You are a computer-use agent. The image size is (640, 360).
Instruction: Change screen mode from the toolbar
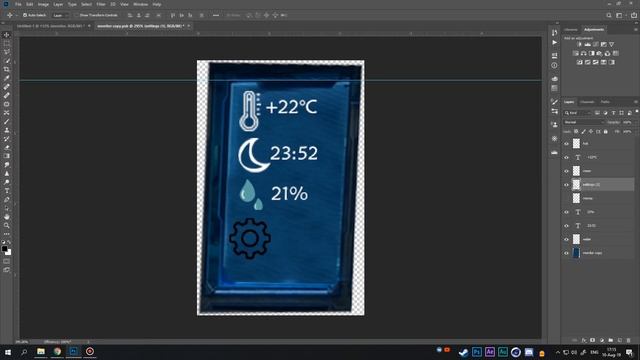pos(7,270)
